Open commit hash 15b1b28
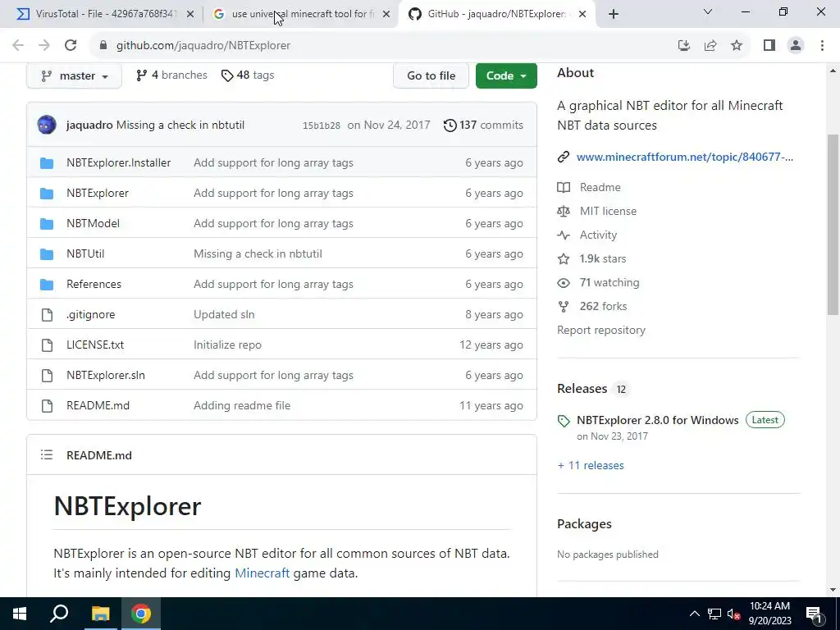The image size is (840, 630). (322, 126)
